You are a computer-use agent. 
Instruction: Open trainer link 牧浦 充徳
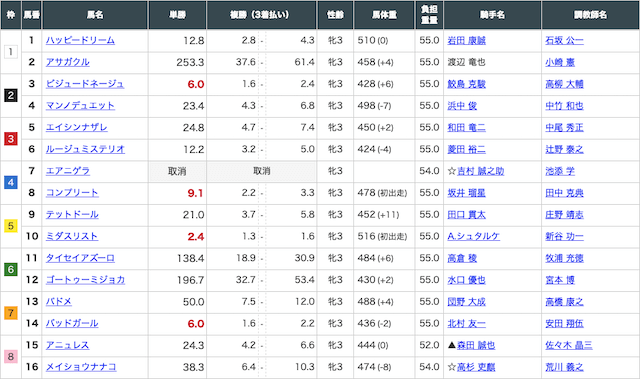[564, 258]
